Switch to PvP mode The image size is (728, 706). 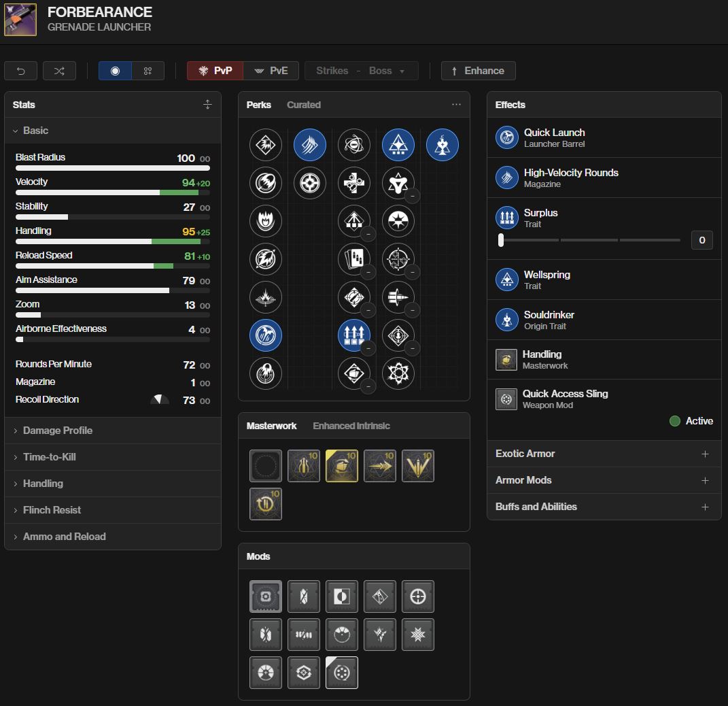click(x=215, y=71)
